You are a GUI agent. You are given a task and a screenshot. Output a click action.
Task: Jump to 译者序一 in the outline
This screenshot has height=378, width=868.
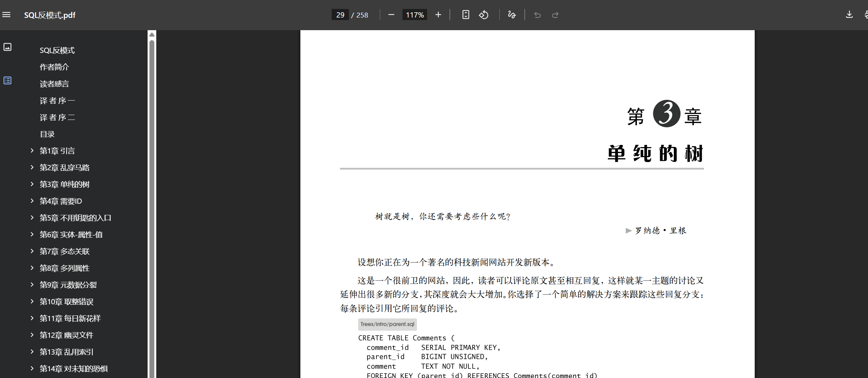pos(57,101)
